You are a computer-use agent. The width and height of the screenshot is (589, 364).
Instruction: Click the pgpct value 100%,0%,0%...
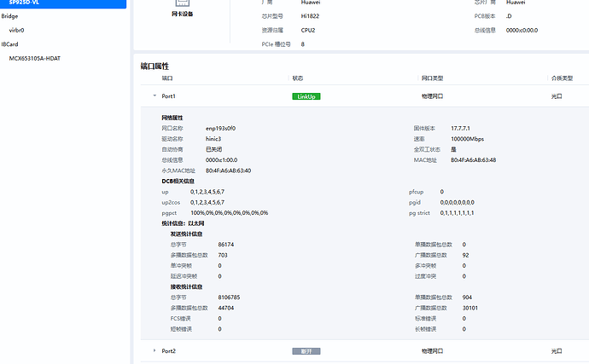pos(229,213)
